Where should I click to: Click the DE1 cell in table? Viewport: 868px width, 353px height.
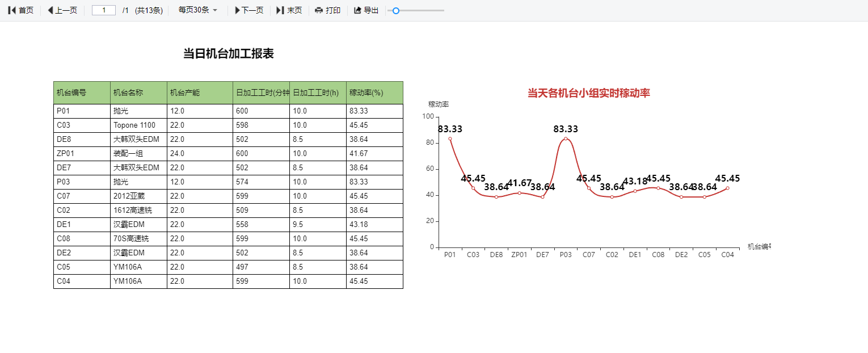(82, 225)
